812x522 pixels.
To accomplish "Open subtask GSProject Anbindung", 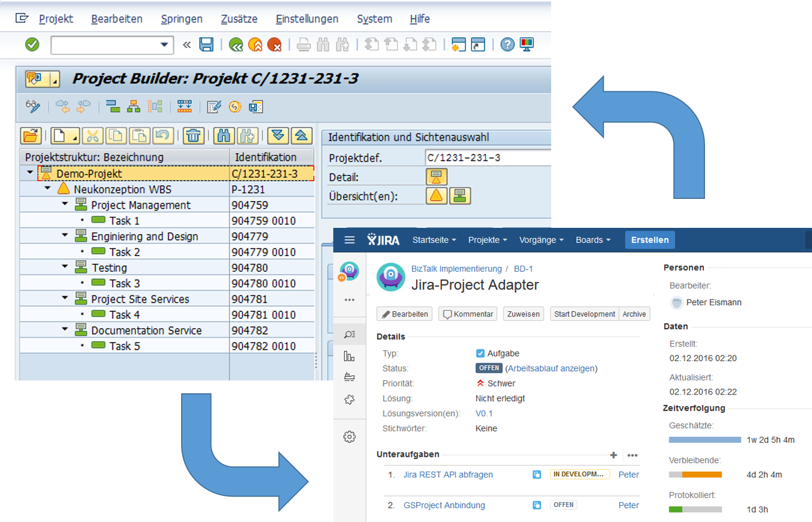I will coord(444,505).
